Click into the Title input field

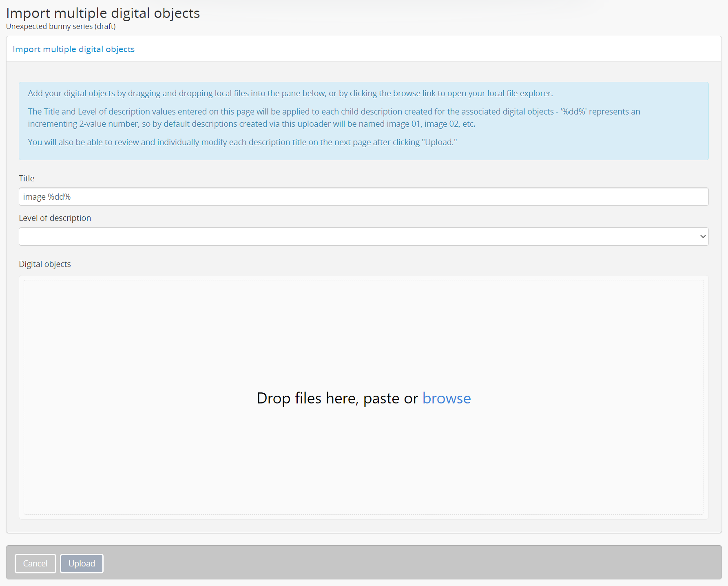363,197
